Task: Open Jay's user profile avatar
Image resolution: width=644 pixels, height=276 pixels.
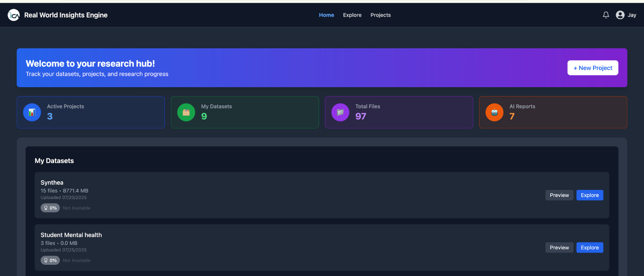Action: point(620,15)
